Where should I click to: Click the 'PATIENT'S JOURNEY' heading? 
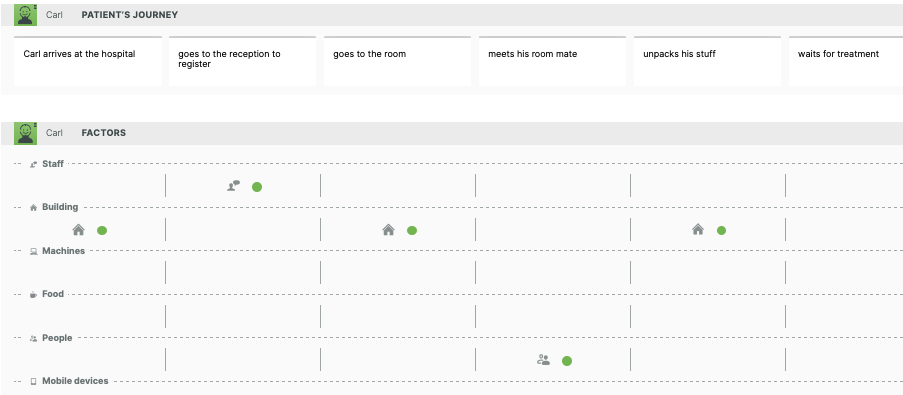click(130, 15)
